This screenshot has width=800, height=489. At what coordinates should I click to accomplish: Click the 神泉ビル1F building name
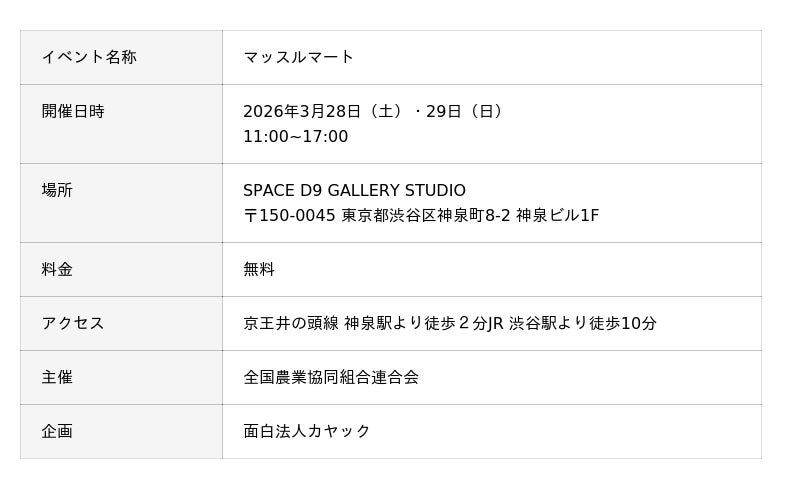tap(557, 215)
